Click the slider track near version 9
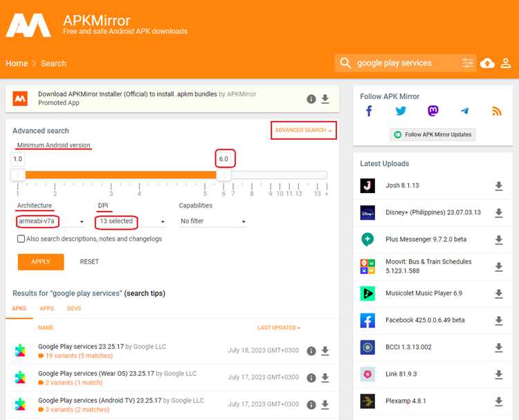Image resolution: width=519 pixels, height=420 pixels. coord(271,175)
